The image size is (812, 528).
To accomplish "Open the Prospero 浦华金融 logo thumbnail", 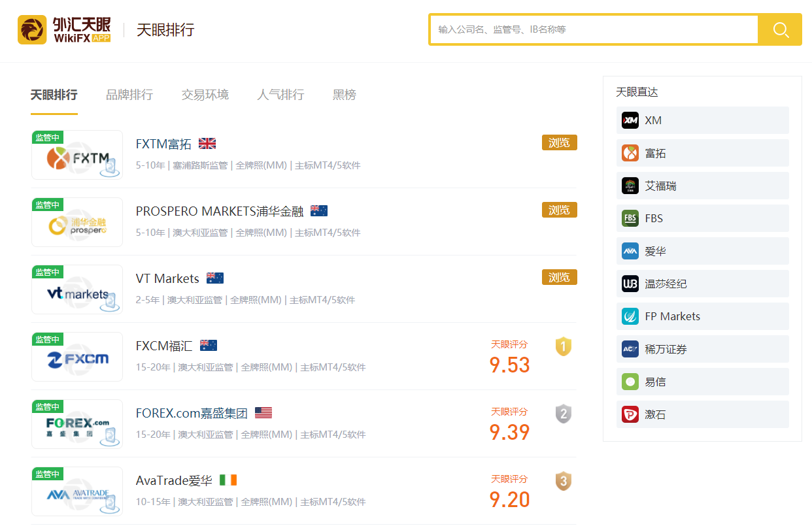I will 77,222.
